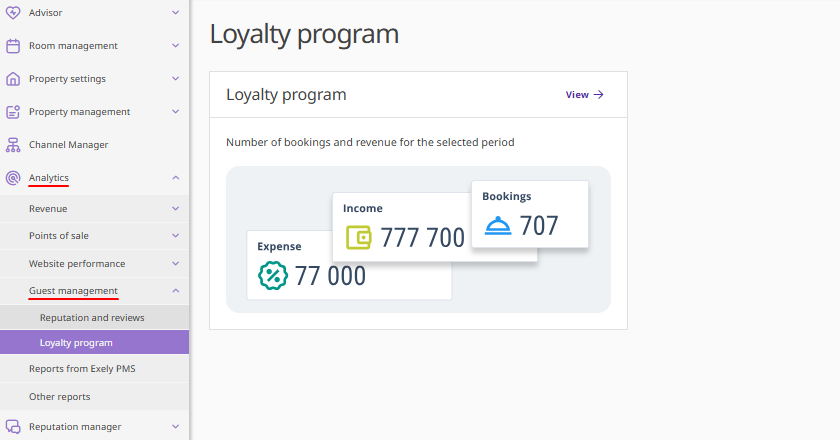Click the Advisor heart icon
The height and width of the screenshot is (440, 840).
pos(13,12)
